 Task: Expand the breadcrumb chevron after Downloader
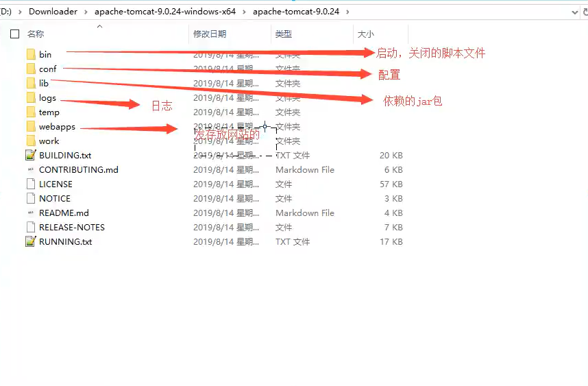(x=86, y=12)
